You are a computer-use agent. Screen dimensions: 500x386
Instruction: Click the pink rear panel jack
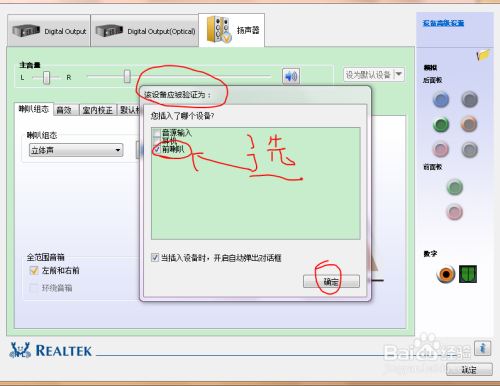click(441, 149)
